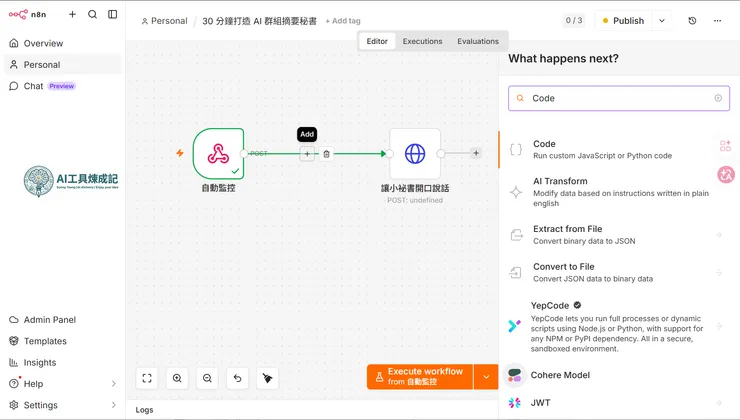
Task: Open Templates page
Action: tap(63, 341)
